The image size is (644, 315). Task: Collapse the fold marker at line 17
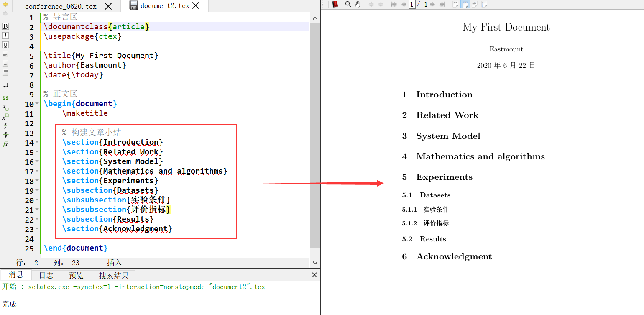tap(37, 172)
